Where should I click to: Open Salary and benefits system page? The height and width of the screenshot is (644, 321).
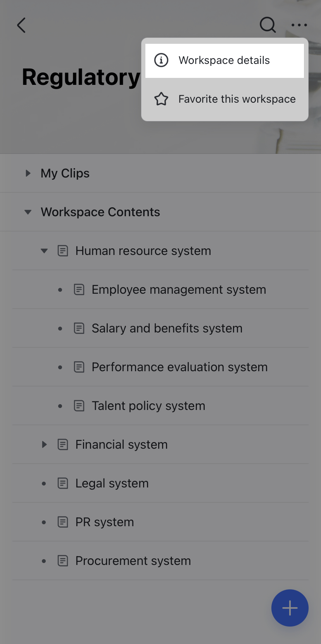167,328
